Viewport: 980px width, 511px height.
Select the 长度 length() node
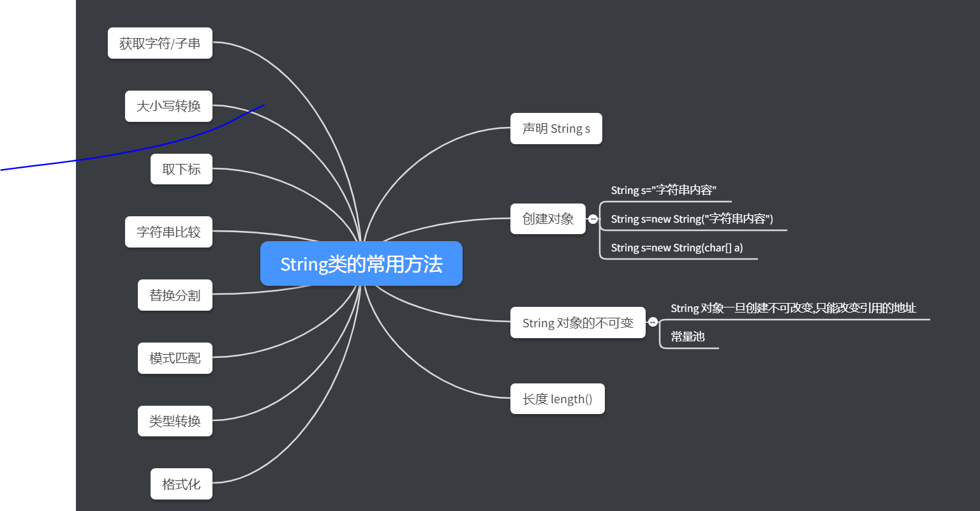coord(557,398)
